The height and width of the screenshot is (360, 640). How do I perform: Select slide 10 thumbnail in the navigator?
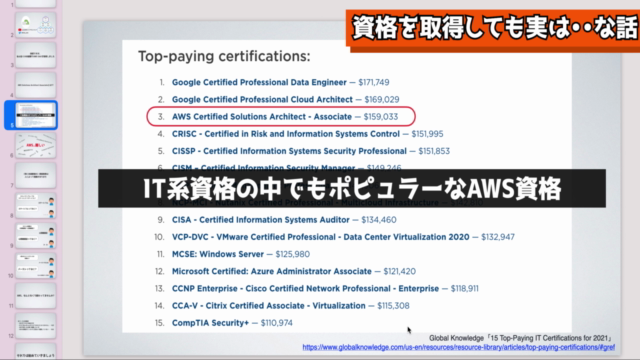click(x=36, y=266)
